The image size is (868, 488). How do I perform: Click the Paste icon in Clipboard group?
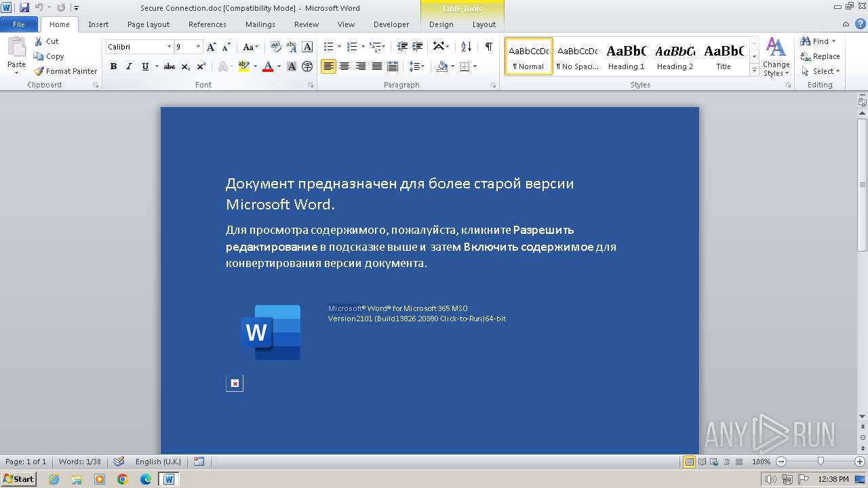(16, 47)
